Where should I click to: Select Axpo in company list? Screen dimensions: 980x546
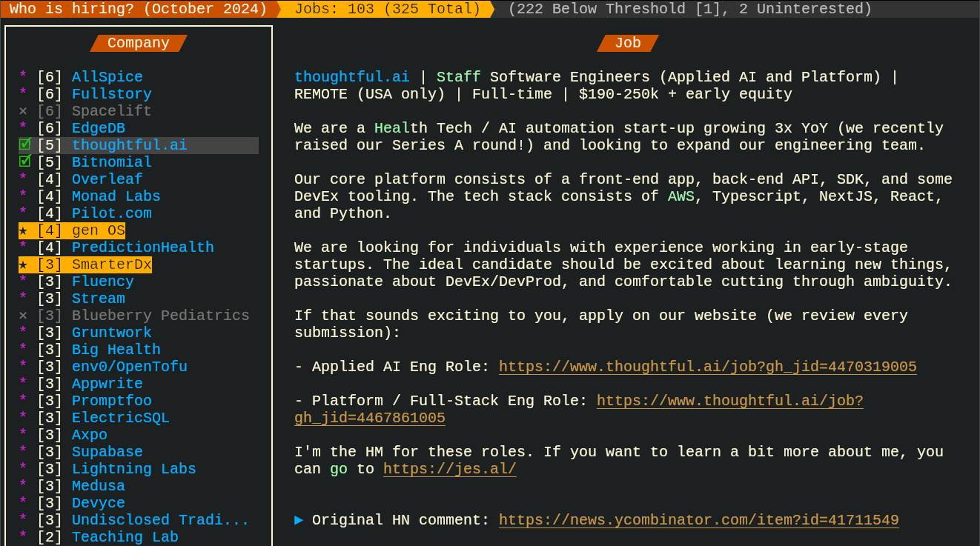pos(90,435)
